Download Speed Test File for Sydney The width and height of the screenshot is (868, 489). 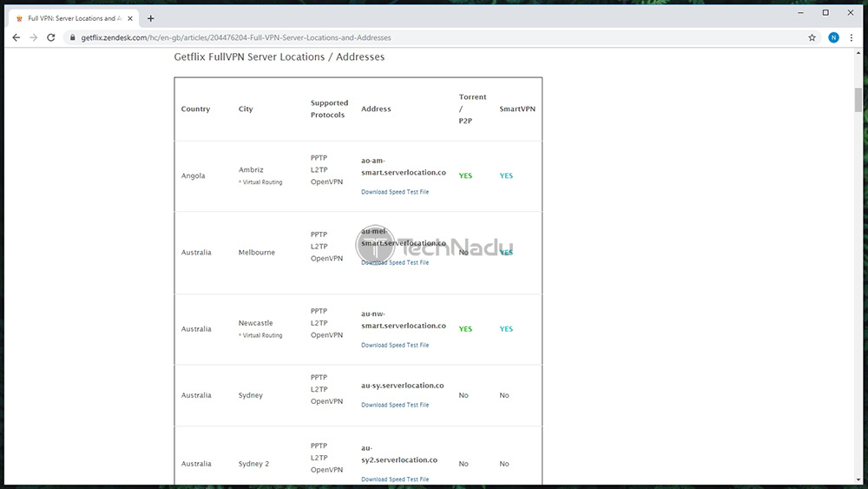395,405
